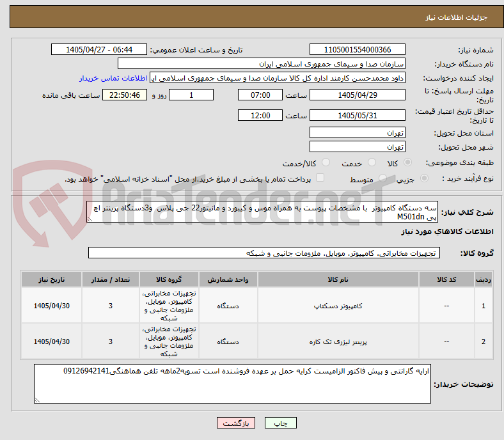Click the کد کالا column header

click(x=446, y=279)
